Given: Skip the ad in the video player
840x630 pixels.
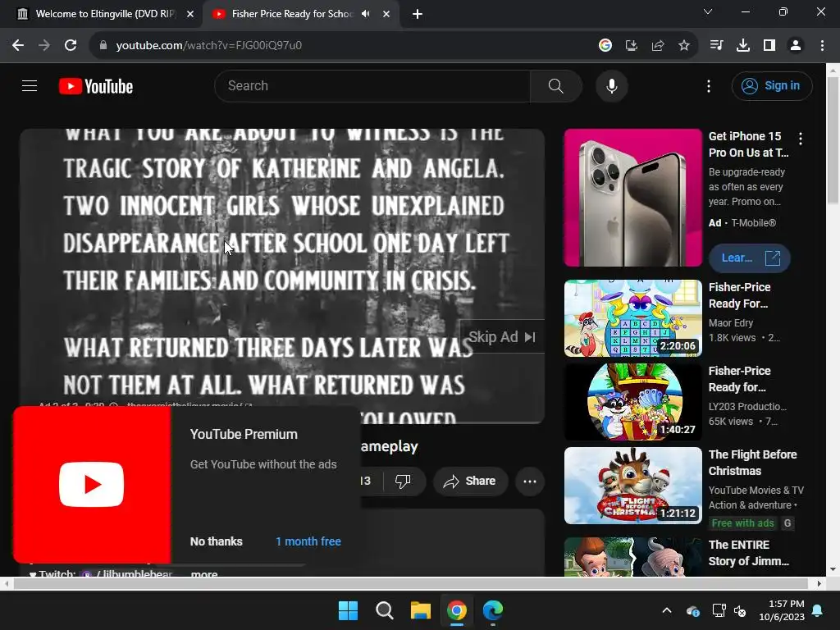Looking at the screenshot, I should [501, 337].
